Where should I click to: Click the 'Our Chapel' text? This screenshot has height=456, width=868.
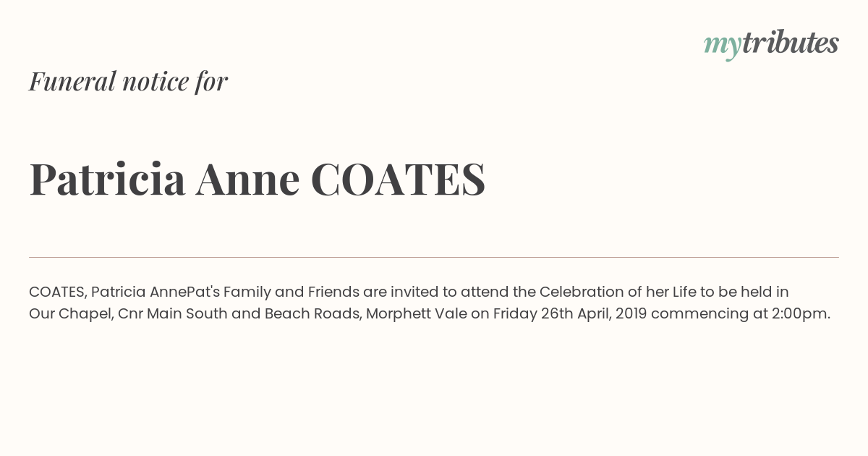tap(69, 313)
